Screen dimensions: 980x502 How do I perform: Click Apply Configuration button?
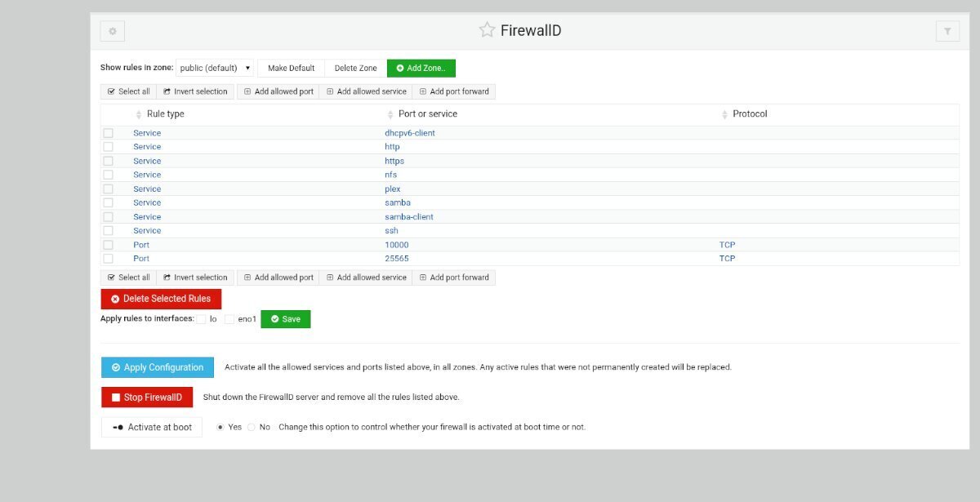tap(158, 367)
